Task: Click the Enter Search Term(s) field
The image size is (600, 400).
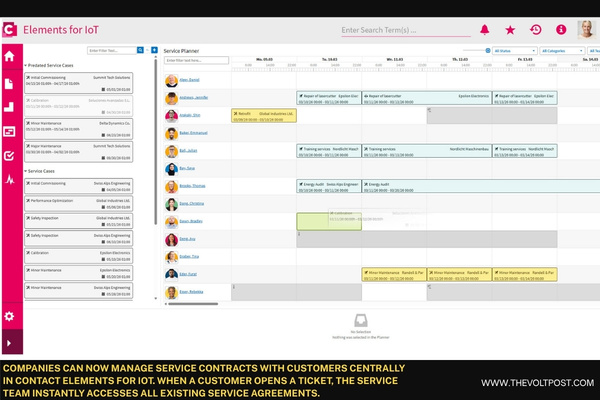Action: [406, 30]
